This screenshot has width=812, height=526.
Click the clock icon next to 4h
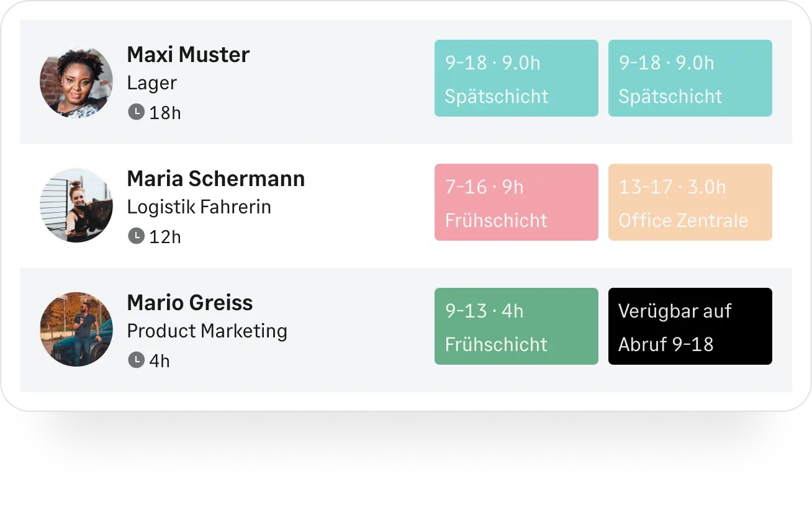point(136,360)
